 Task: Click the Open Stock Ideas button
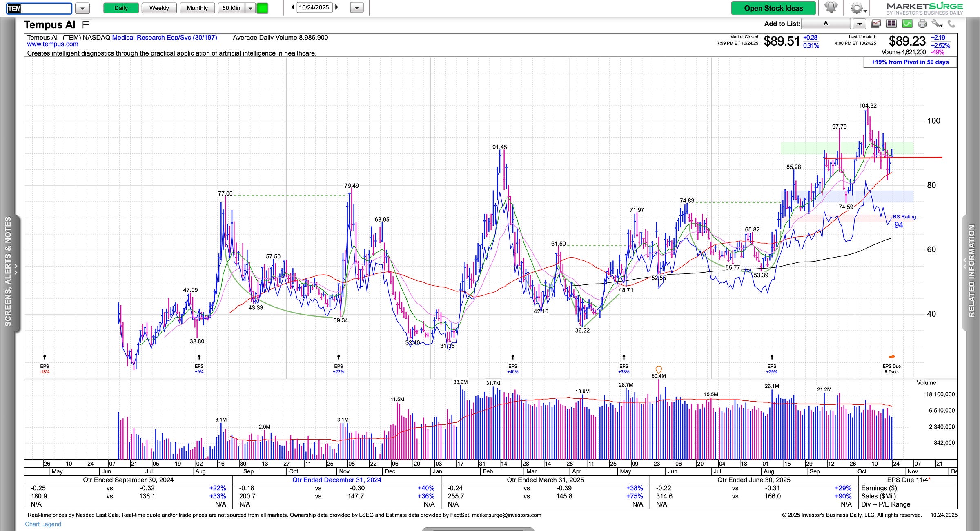(773, 8)
